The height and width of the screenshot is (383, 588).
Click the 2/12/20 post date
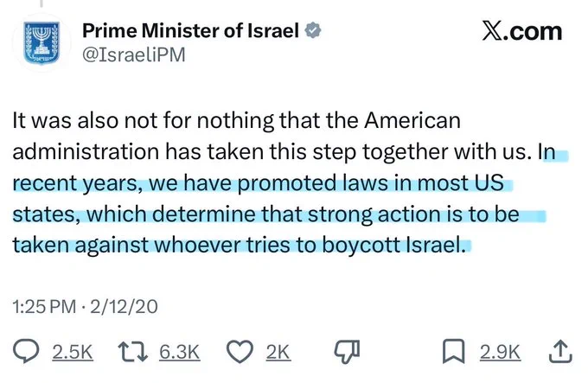(124, 307)
